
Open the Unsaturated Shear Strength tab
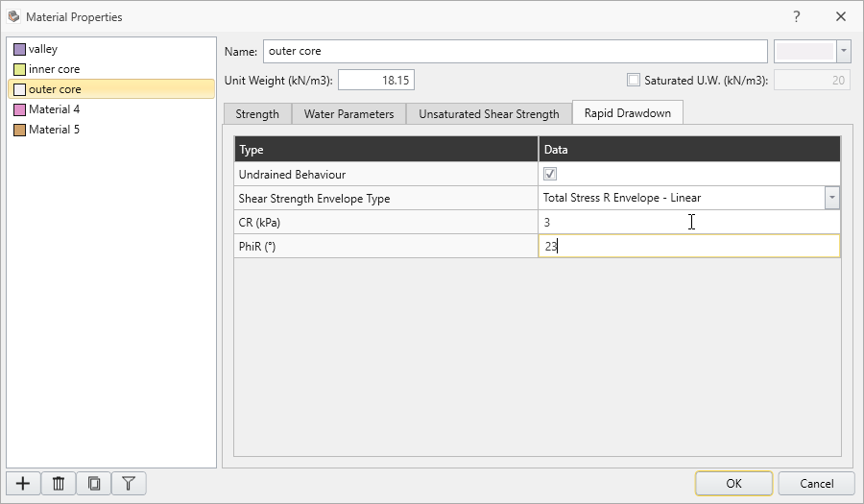(489, 114)
